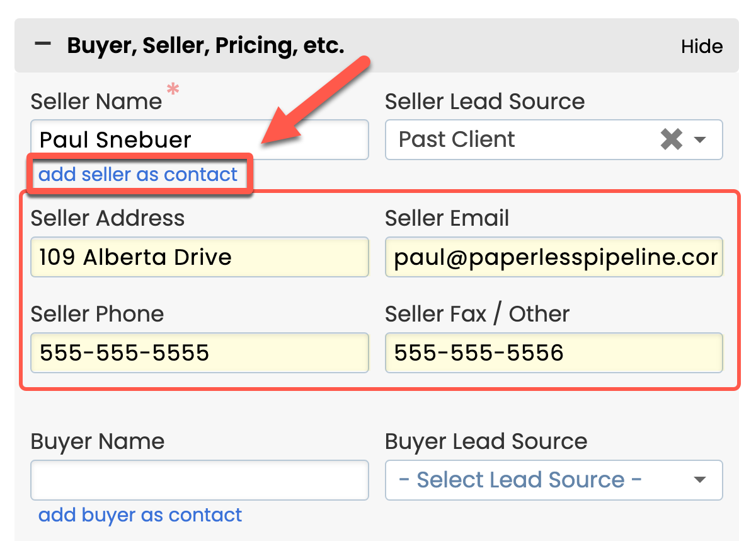Image resolution: width=756 pixels, height=541 pixels.
Task: Click the Seller Name label text
Action: coord(96,102)
